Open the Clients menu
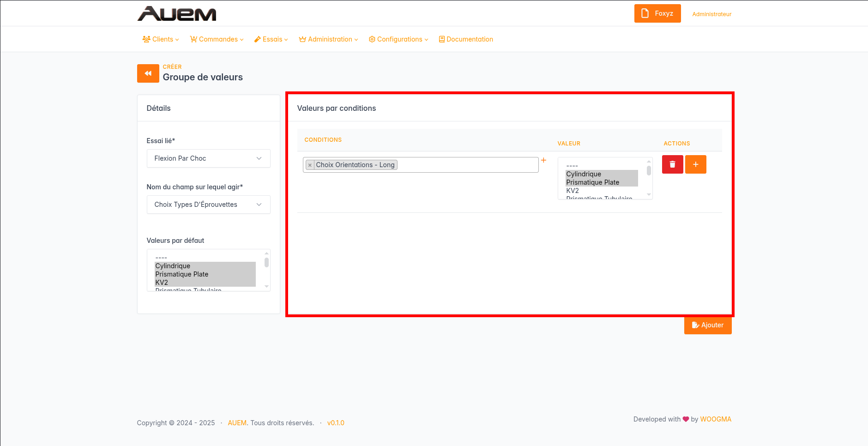 coord(160,39)
